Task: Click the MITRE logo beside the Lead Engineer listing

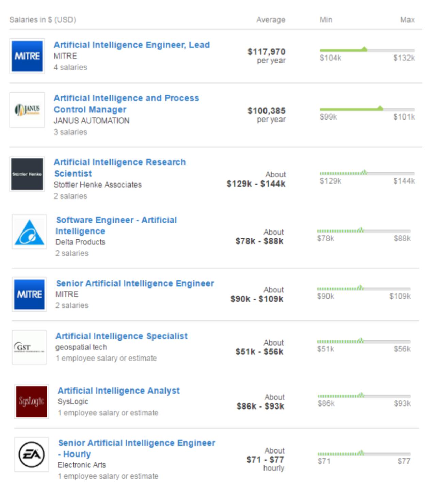Action: (x=27, y=56)
